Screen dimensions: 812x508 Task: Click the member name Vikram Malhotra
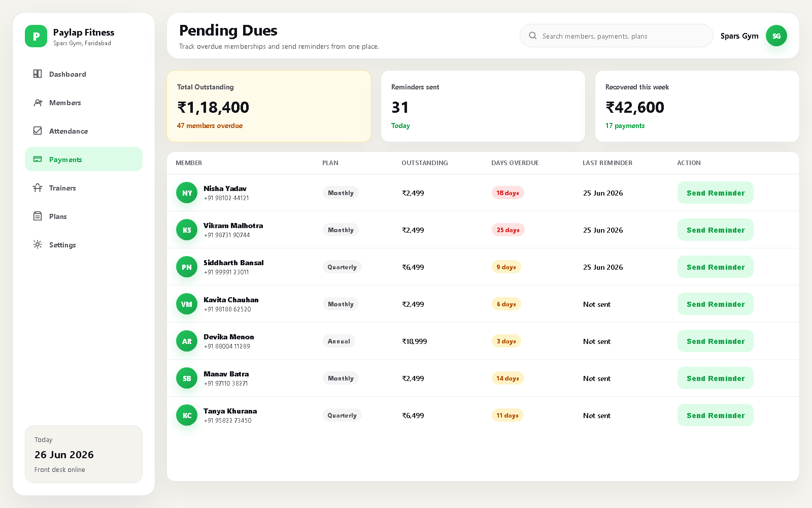[x=233, y=225]
